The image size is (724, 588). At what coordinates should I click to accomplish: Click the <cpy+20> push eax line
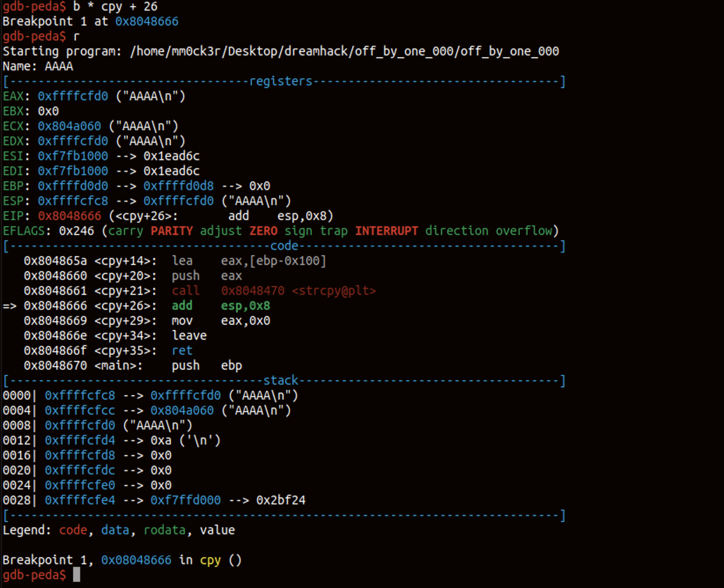(x=133, y=276)
